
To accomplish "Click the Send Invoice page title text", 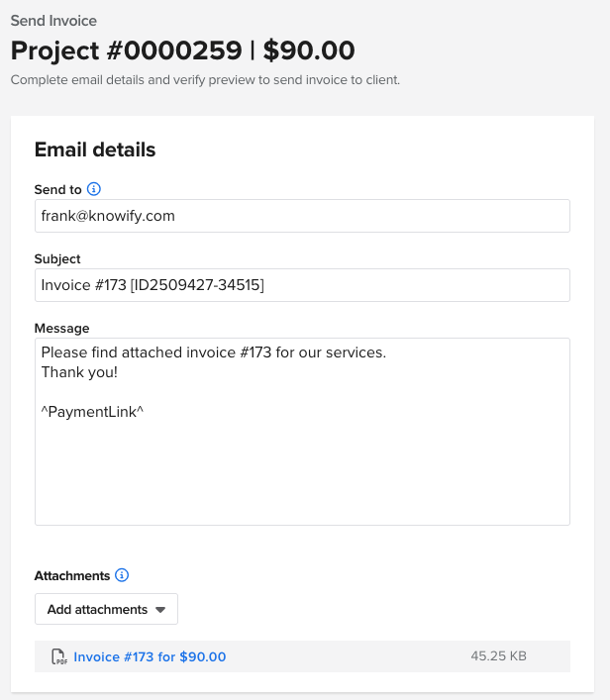I will pos(53,20).
